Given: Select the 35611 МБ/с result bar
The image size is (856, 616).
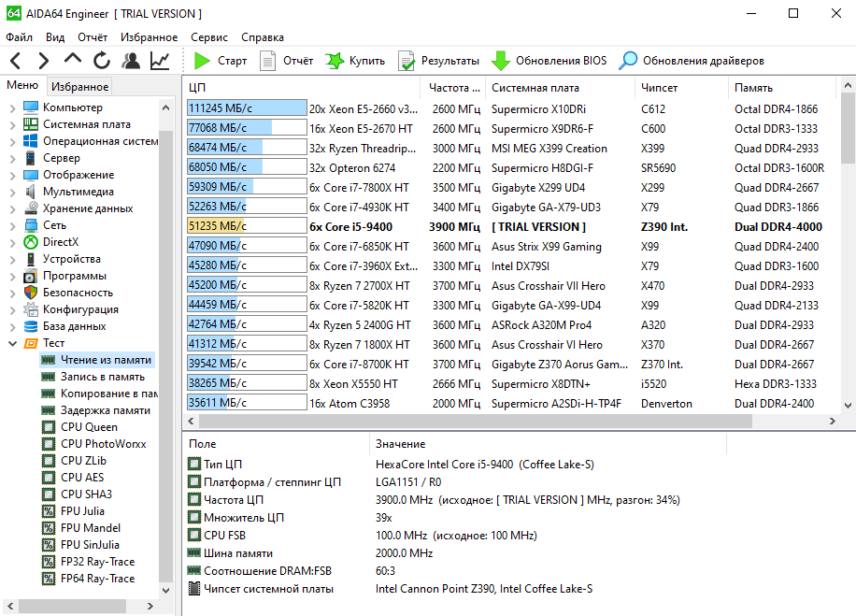Looking at the screenshot, I should [x=247, y=403].
